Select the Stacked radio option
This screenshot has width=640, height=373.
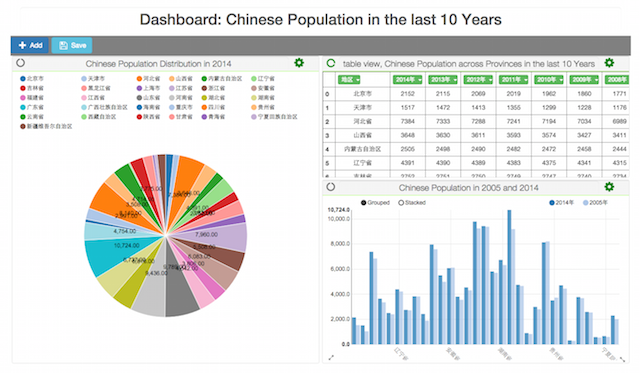tap(401, 202)
